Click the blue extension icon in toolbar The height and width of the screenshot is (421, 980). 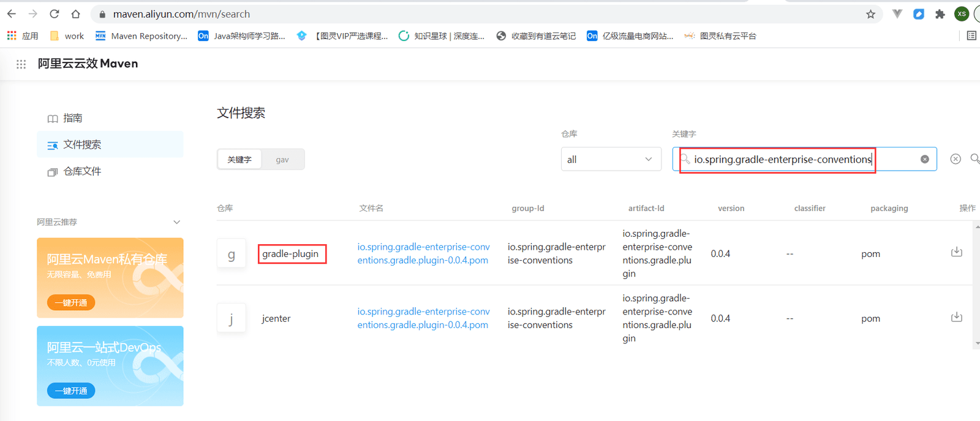[x=919, y=14]
